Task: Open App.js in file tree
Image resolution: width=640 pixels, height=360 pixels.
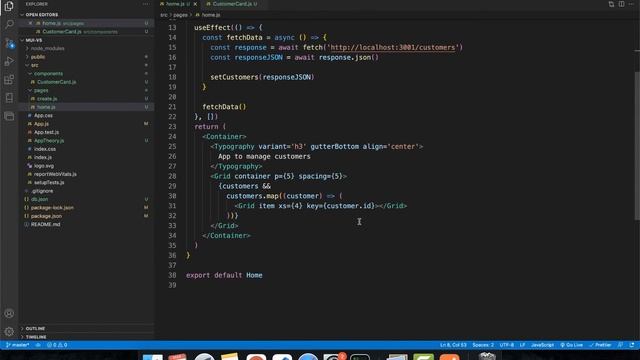Action: tap(86, 124)
